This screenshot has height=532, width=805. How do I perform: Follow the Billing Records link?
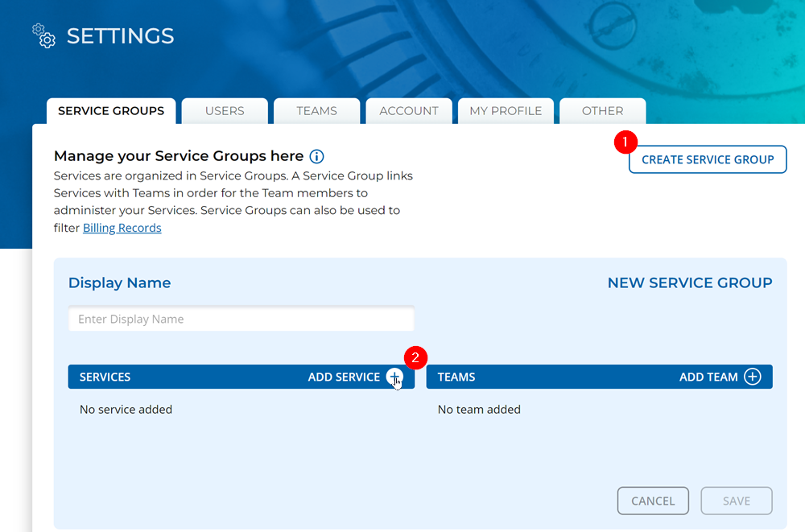(122, 228)
